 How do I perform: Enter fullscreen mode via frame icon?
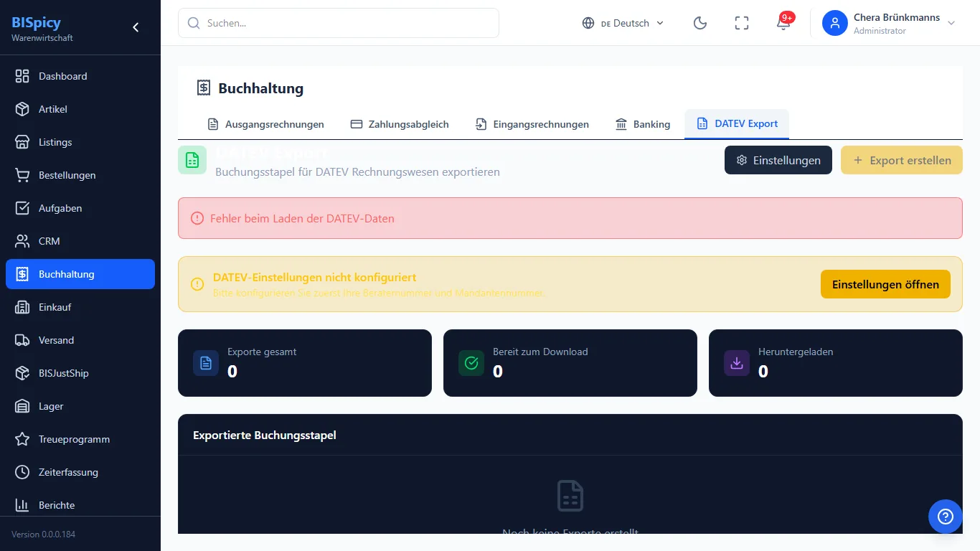[742, 23]
